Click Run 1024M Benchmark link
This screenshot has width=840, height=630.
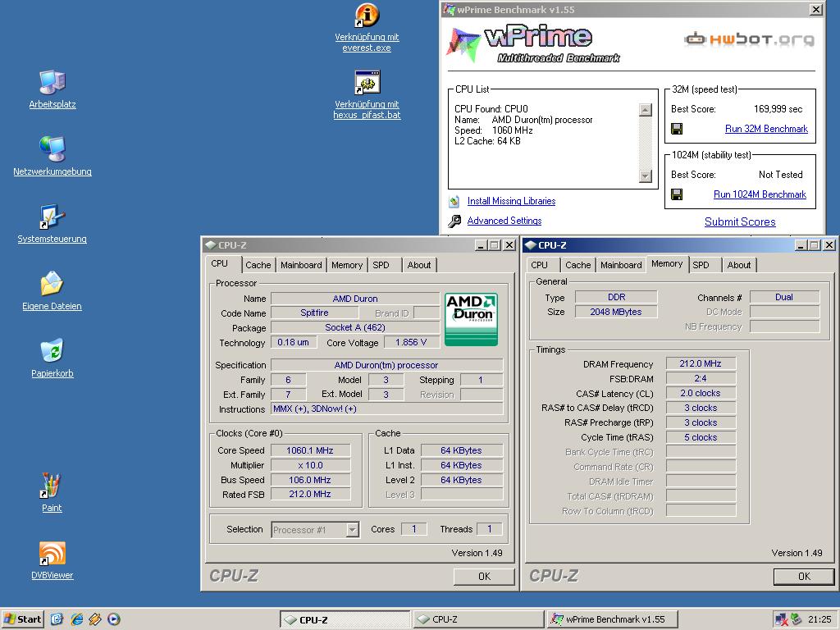tap(760, 194)
